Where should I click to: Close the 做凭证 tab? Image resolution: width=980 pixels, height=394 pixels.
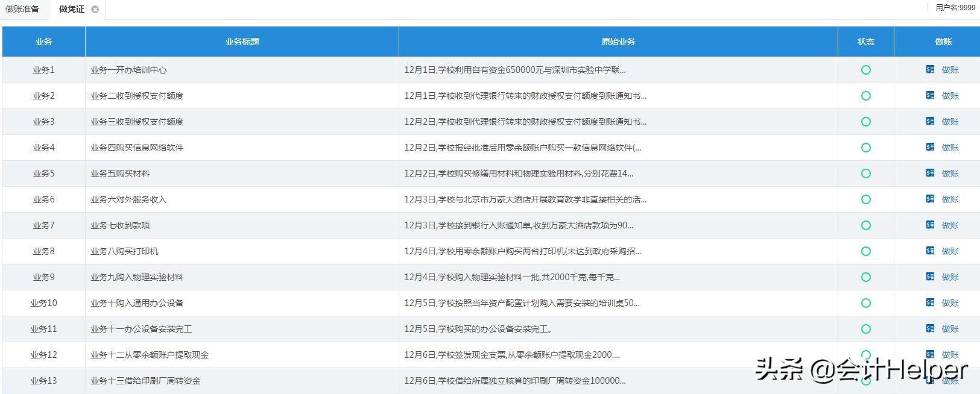tap(95, 10)
